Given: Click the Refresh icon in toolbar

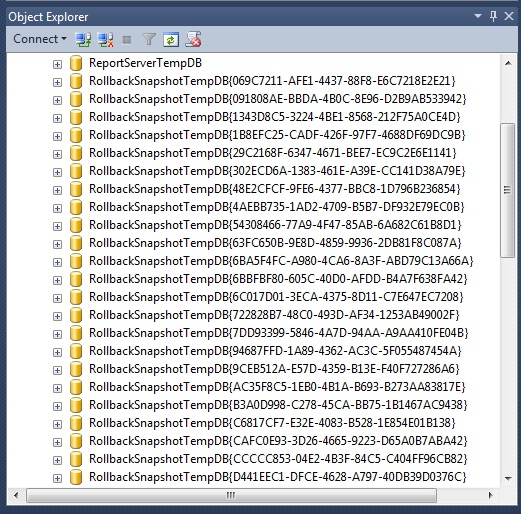Looking at the screenshot, I should coord(171,40).
